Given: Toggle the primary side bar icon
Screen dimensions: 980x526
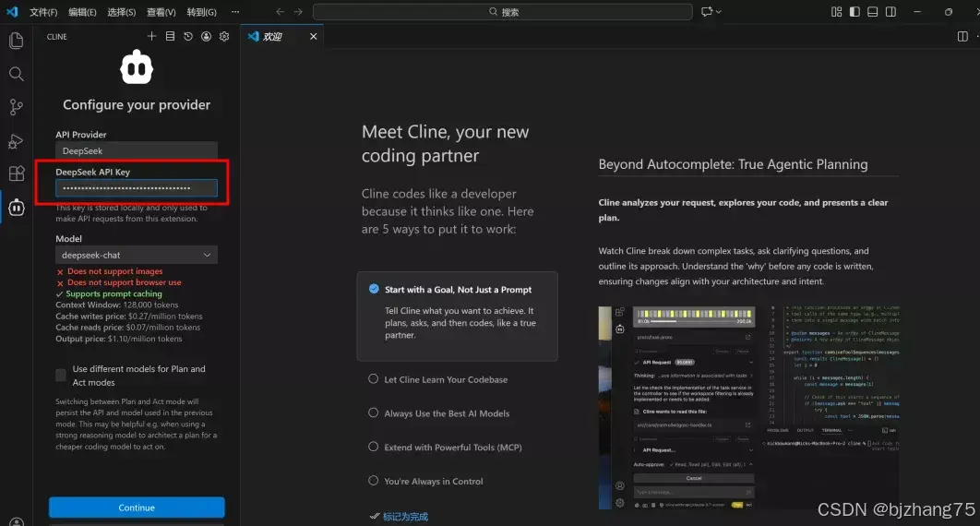Looking at the screenshot, I should [855, 12].
